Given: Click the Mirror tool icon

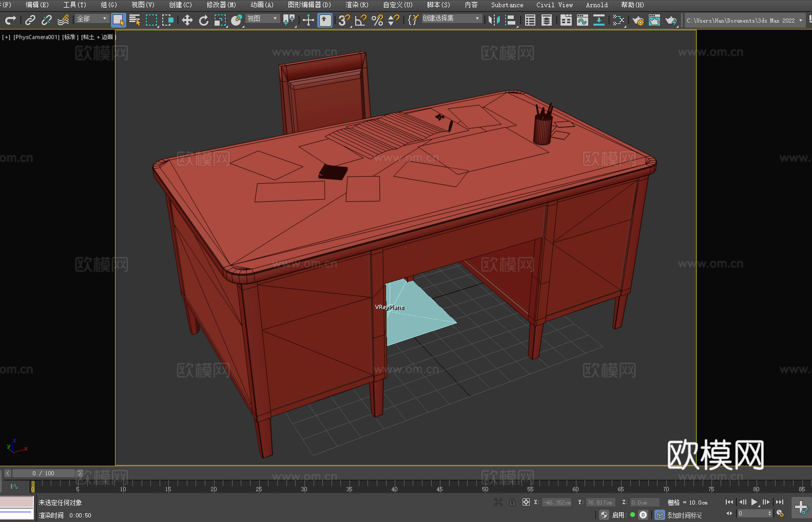Looking at the screenshot, I should click(x=494, y=20).
